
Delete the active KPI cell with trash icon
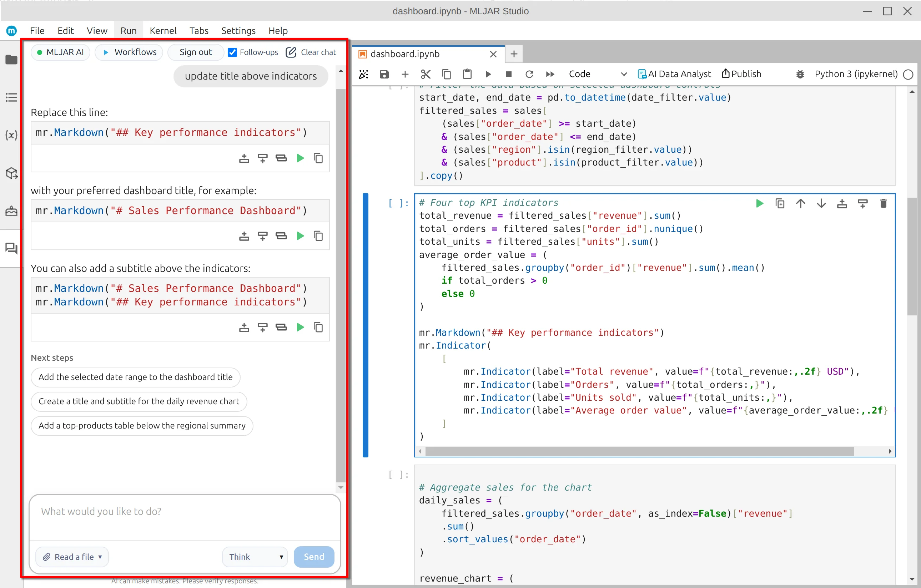[x=883, y=203]
